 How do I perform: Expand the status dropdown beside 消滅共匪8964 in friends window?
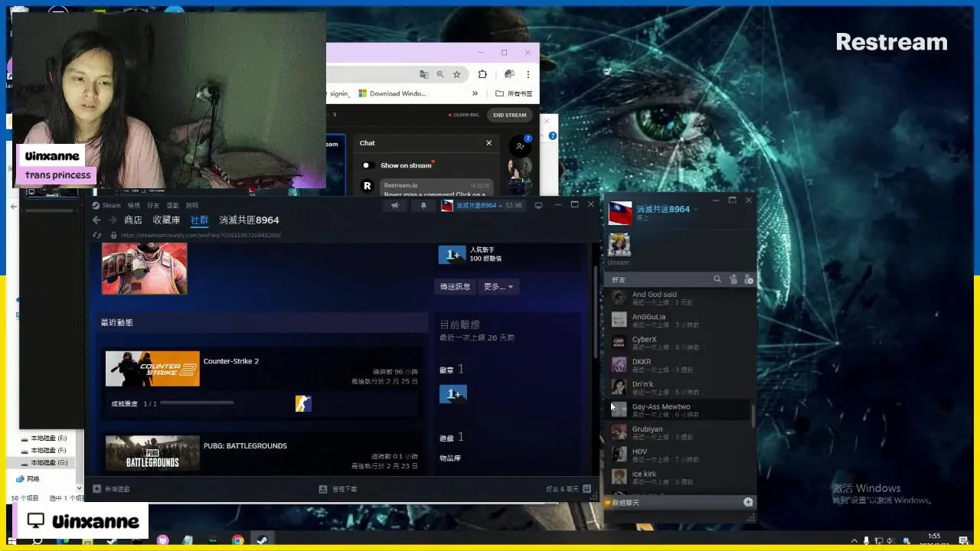(x=696, y=209)
